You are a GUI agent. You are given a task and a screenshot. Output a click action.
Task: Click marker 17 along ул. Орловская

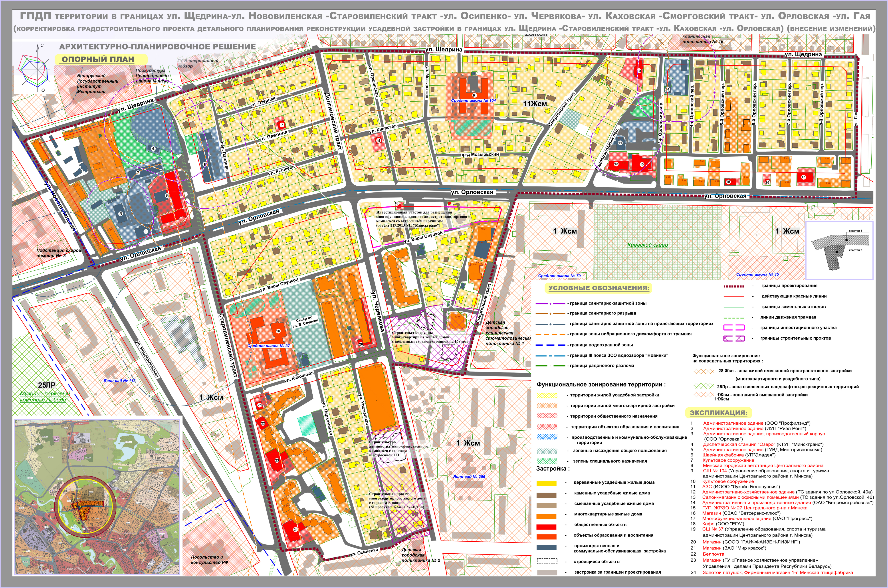point(803,177)
